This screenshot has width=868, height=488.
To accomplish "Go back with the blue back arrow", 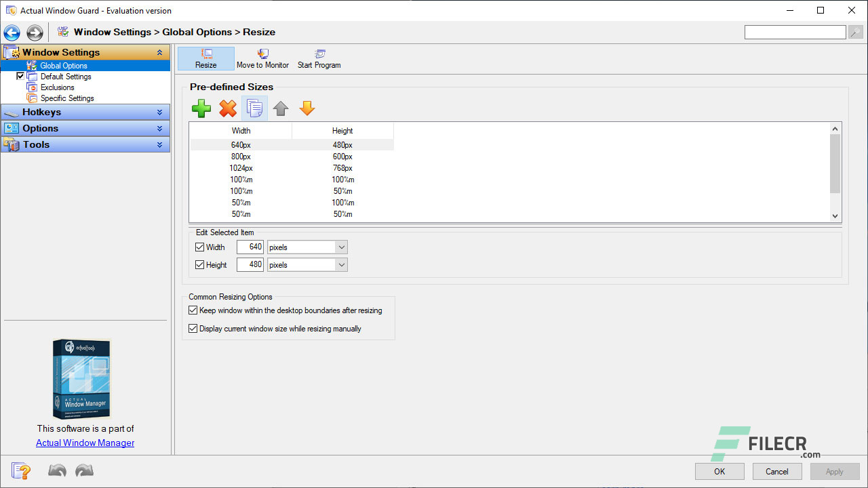I will click(12, 33).
